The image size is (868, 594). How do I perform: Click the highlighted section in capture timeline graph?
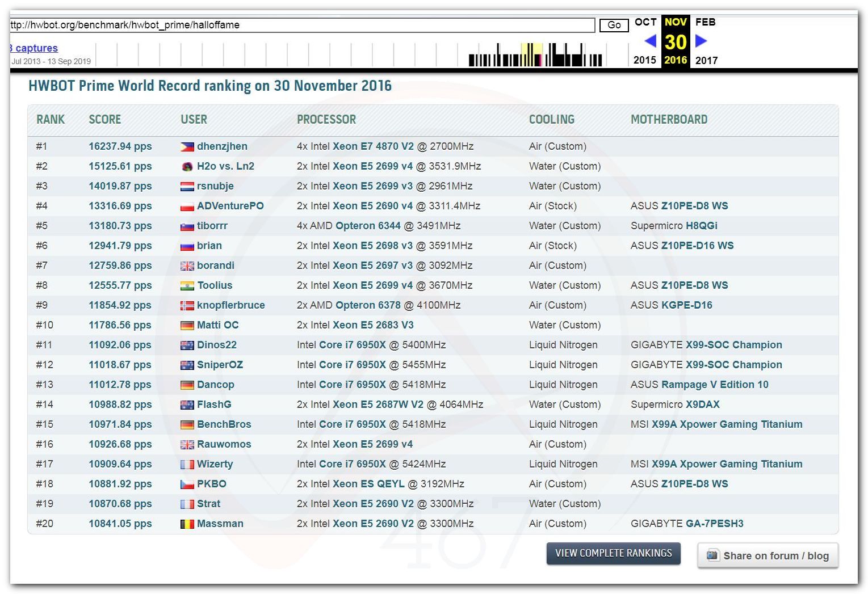pos(531,55)
